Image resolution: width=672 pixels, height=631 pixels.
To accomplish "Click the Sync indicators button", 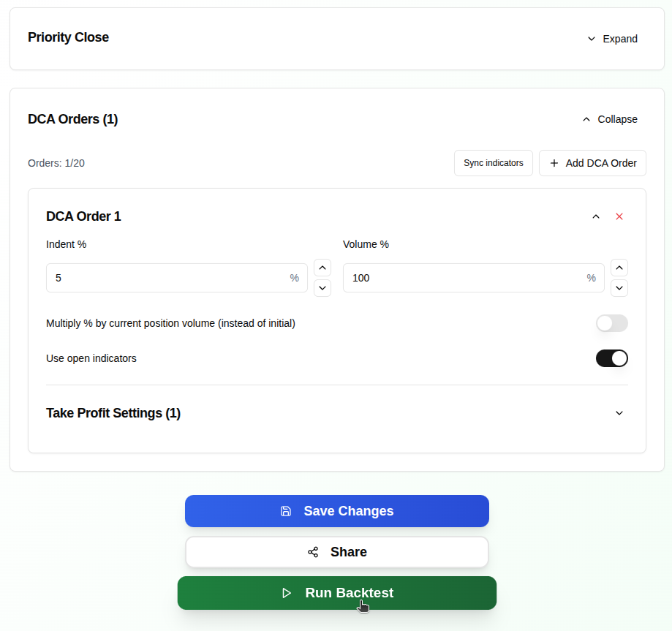I will [x=493, y=162].
